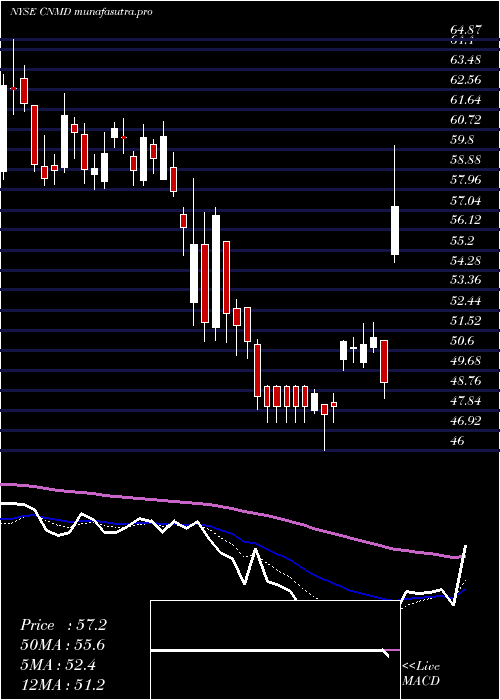Click the 63.48 price axis label
500x700 pixels.
point(467,60)
